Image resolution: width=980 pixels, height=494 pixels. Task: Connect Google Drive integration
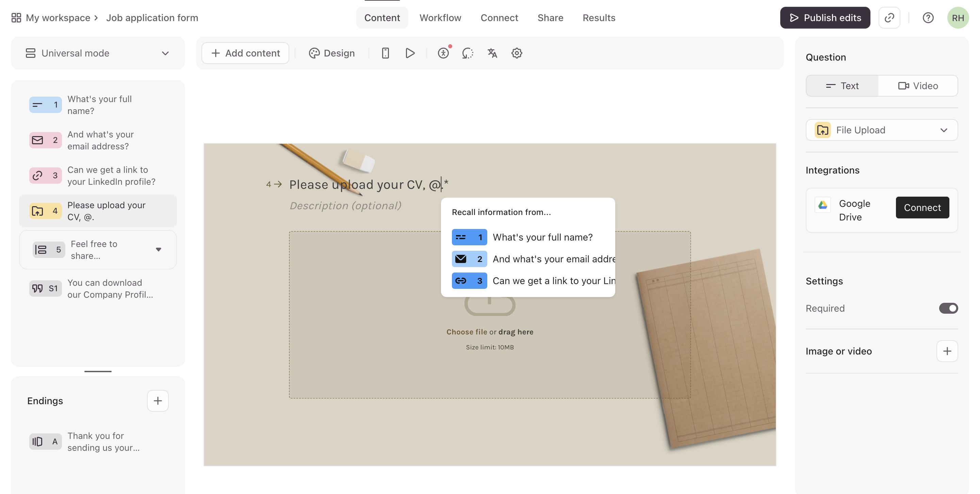point(922,208)
